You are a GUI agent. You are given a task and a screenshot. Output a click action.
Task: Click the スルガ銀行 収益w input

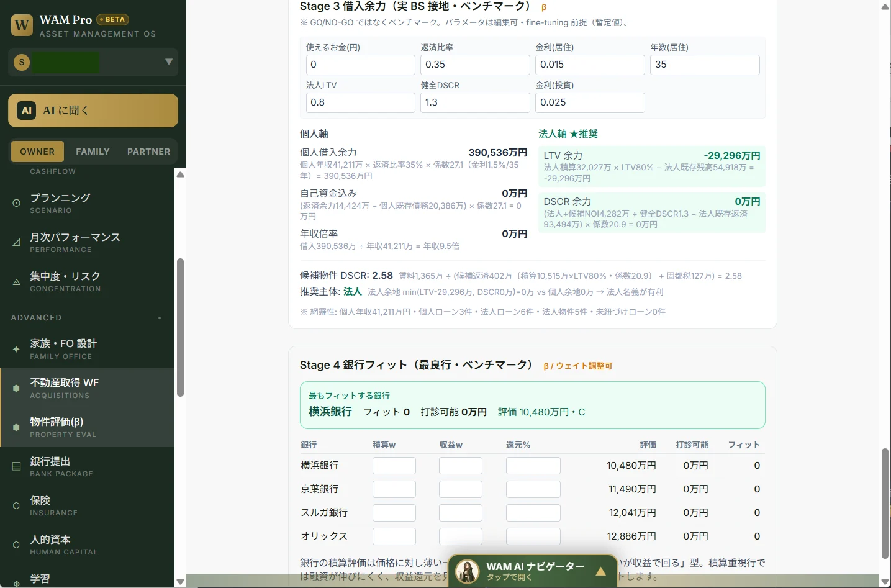(x=461, y=513)
